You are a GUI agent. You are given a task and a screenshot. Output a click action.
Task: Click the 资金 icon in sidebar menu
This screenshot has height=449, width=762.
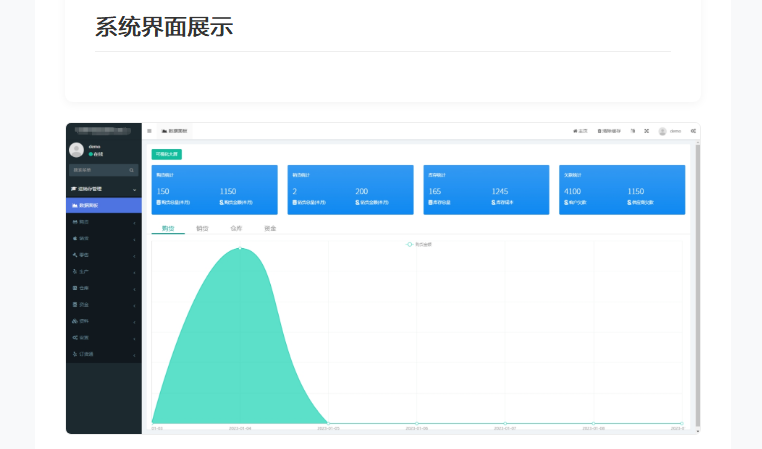point(74,305)
